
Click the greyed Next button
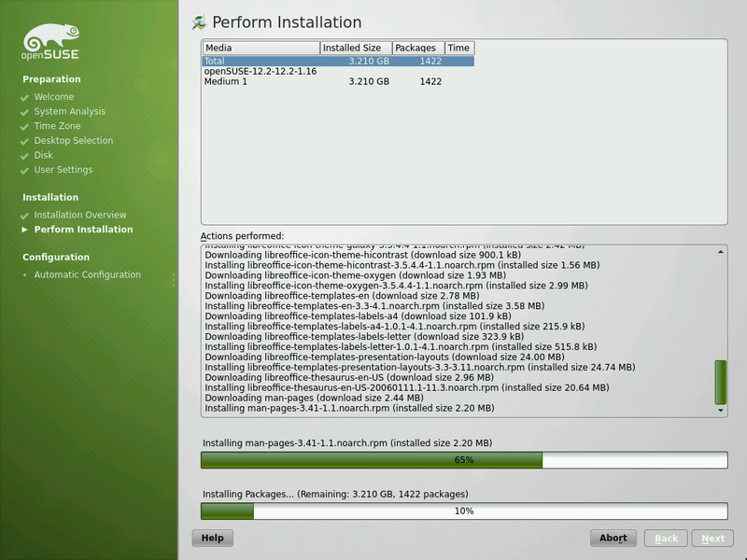click(712, 539)
